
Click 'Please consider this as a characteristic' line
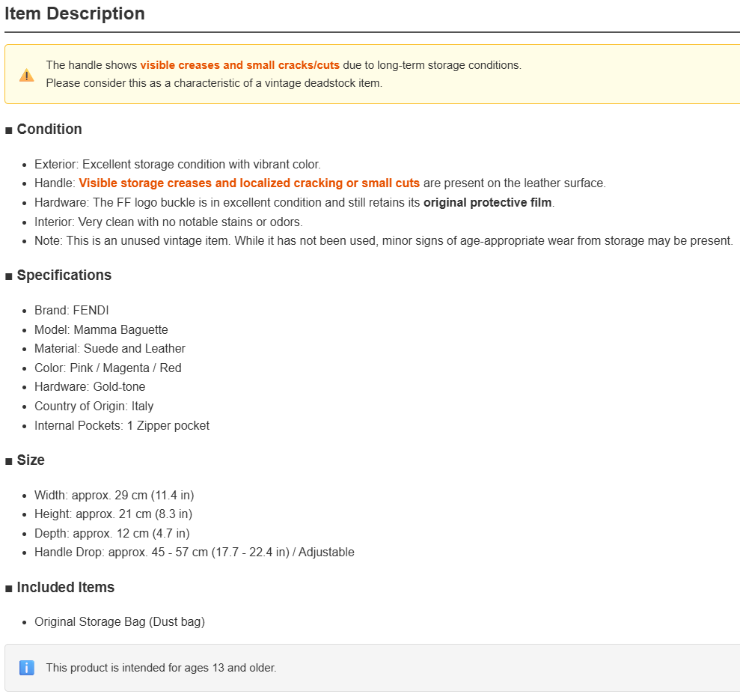214,83
